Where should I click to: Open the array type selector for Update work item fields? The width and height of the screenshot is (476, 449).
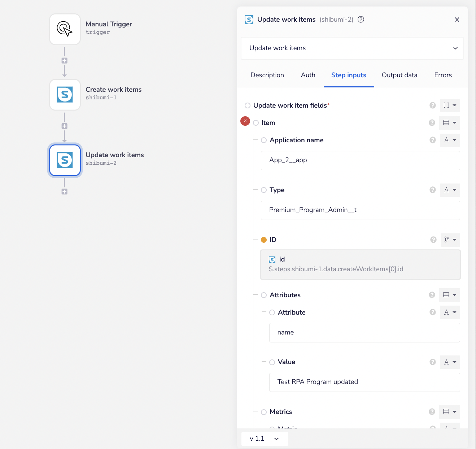[450, 105]
